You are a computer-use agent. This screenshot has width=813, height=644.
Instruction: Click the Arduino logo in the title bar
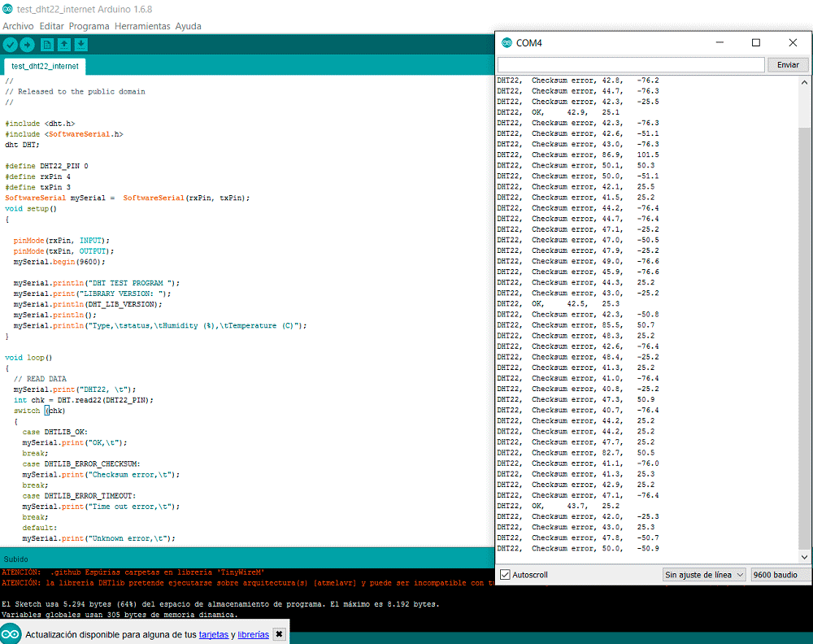(x=7, y=9)
